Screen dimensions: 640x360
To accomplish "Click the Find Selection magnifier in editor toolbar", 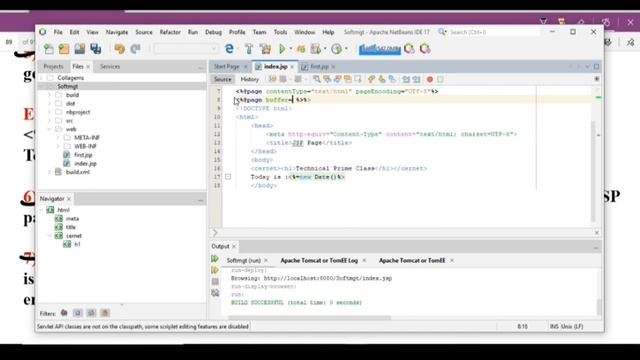I will click(316, 79).
